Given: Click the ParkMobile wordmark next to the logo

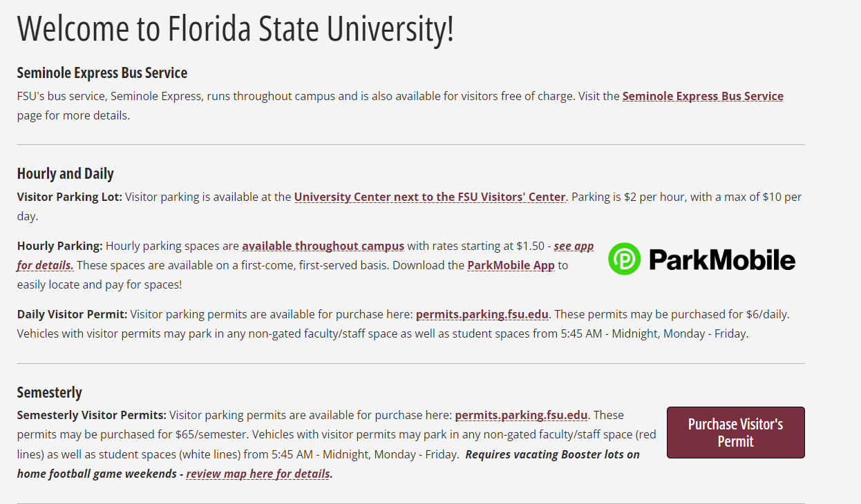Looking at the screenshot, I should tap(722, 260).
